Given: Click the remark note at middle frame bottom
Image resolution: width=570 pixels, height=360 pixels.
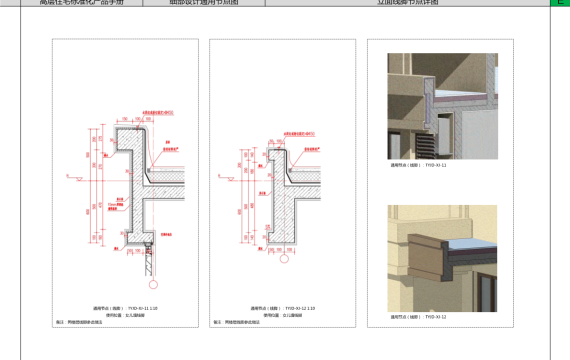Looking at the screenshot, I should pos(237,322).
